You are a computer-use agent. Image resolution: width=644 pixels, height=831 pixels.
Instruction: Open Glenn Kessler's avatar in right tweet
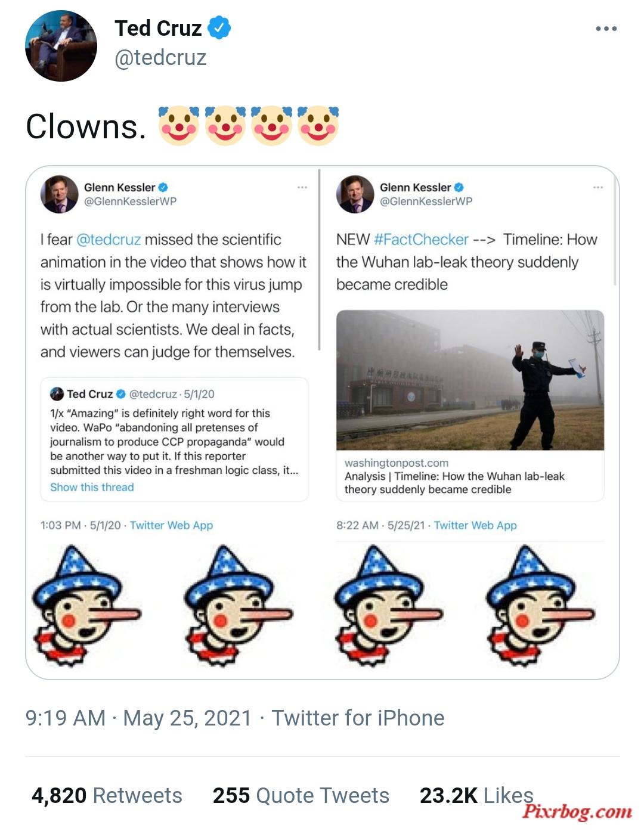click(x=355, y=194)
